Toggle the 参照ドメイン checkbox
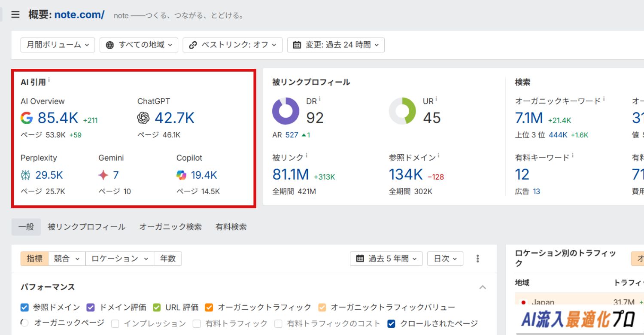 24,308
